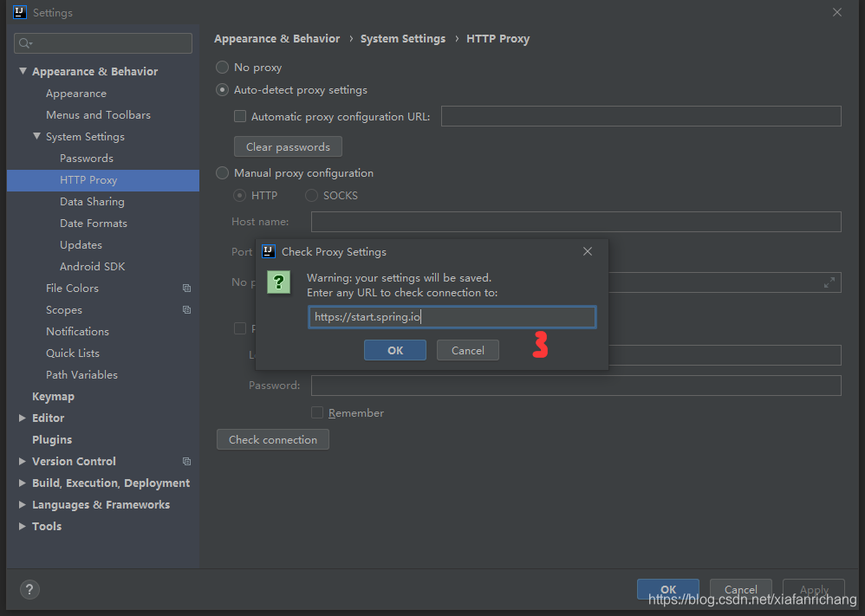
Task: Collapse the Appearance & Behavior section
Action: point(23,70)
